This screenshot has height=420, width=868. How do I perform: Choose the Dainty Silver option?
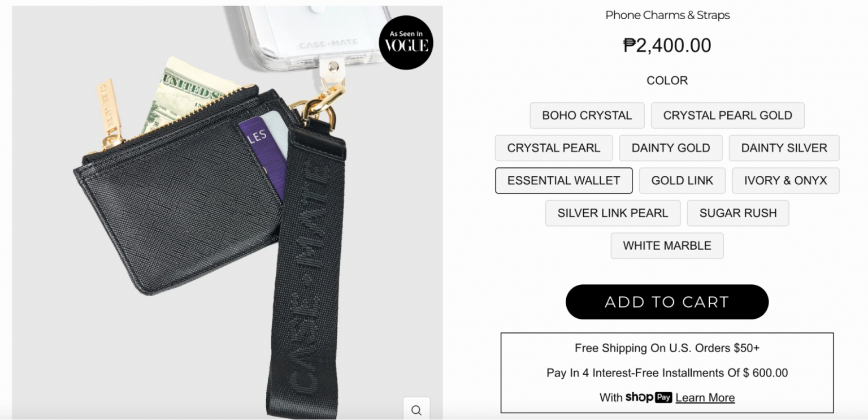[784, 148]
